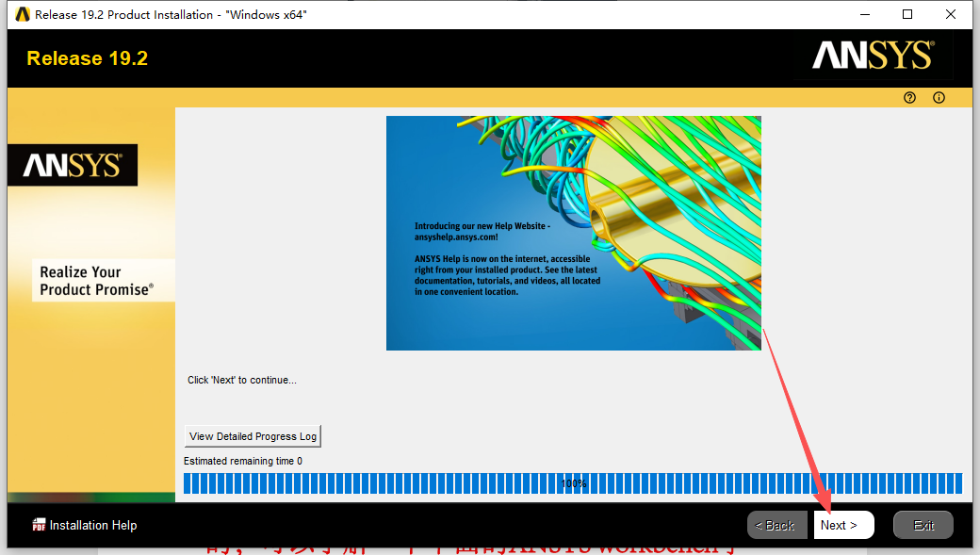
Task: Click the Click 'Next' to continue text
Action: tap(241, 380)
